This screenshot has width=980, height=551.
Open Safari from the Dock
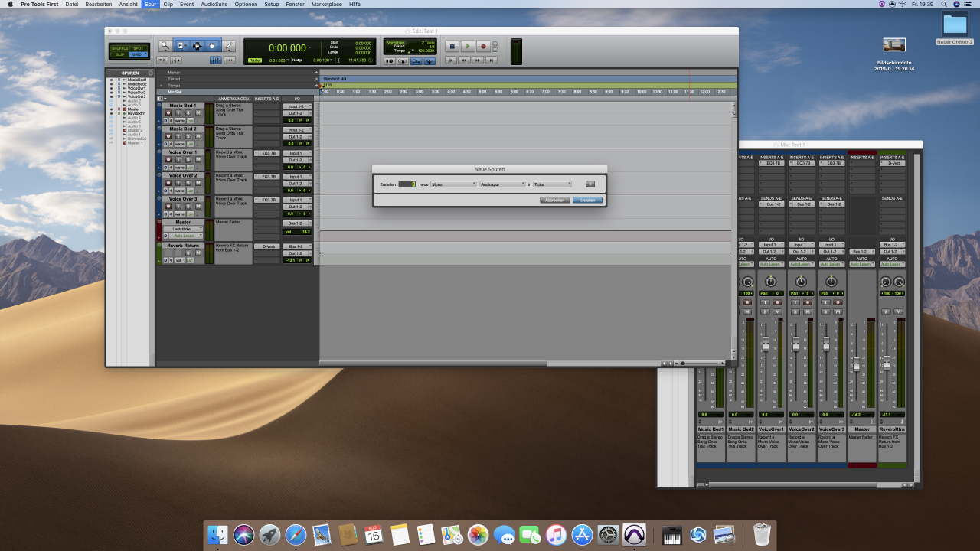coord(296,534)
